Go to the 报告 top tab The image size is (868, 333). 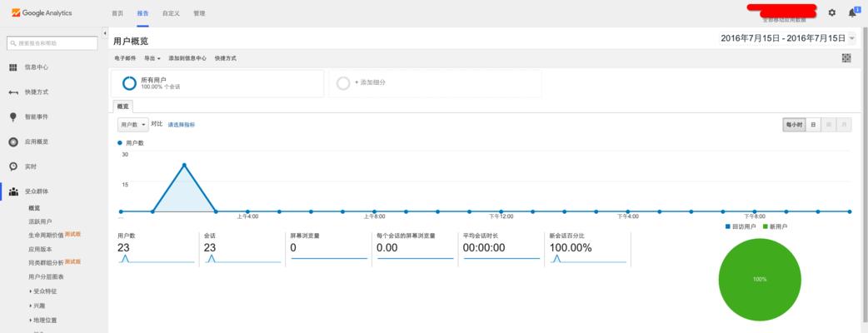[142, 13]
